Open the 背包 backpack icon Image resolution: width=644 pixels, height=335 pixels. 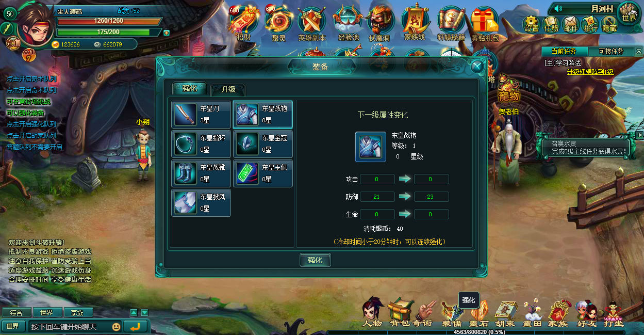tap(400, 313)
